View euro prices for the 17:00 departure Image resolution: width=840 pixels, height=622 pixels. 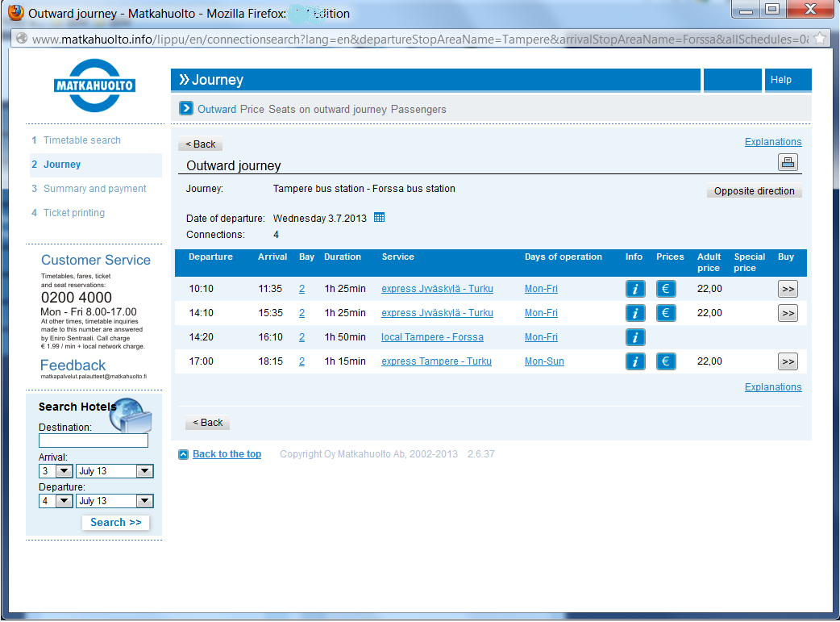click(x=666, y=361)
